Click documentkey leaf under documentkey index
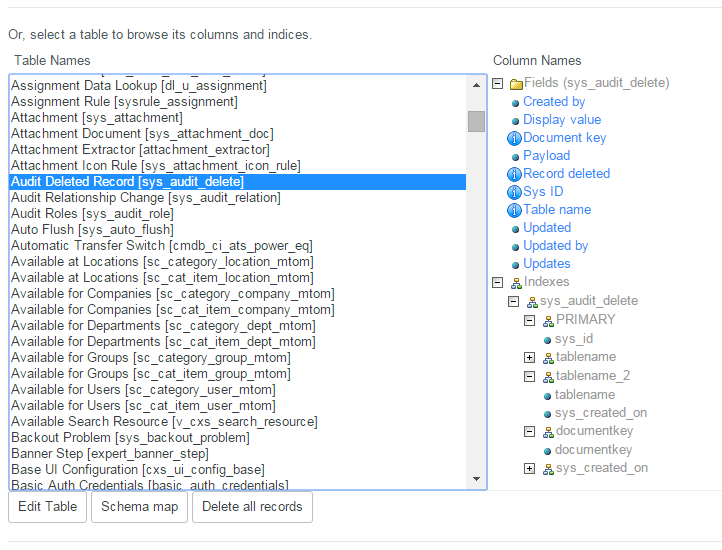The height and width of the screenshot is (550, 722). (x=594, y=450)
